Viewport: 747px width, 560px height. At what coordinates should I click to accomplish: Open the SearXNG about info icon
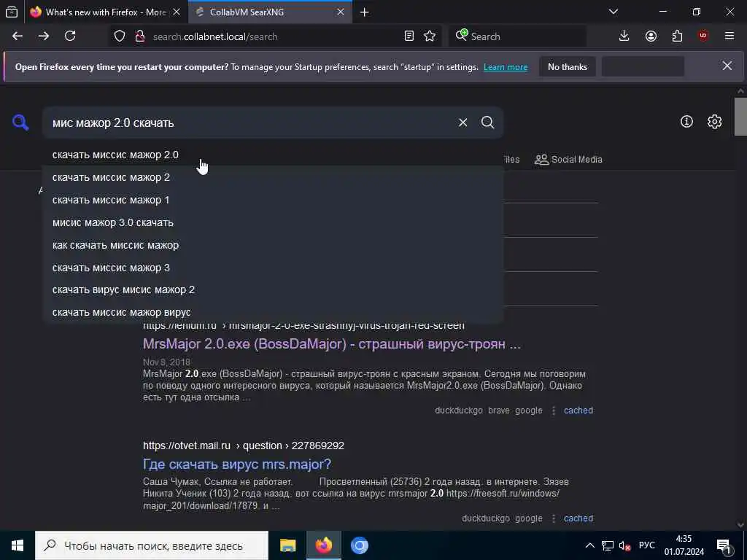tap(686, 122)
